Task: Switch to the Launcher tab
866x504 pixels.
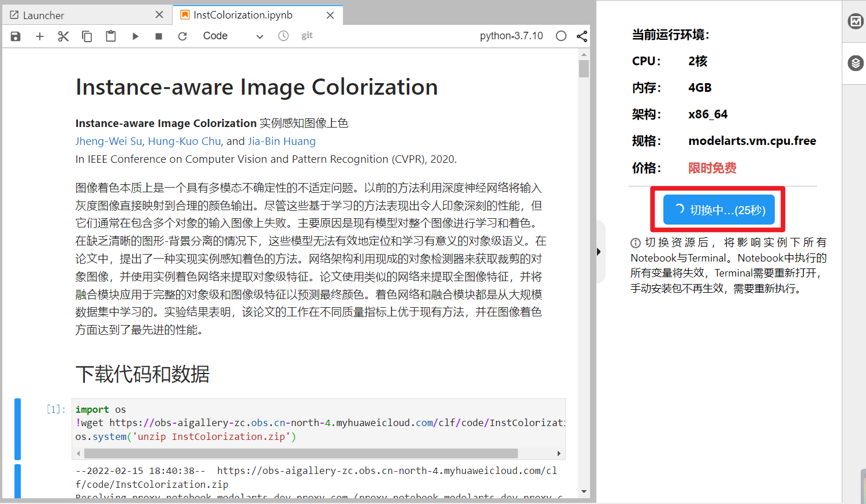Action: (87, 15)
